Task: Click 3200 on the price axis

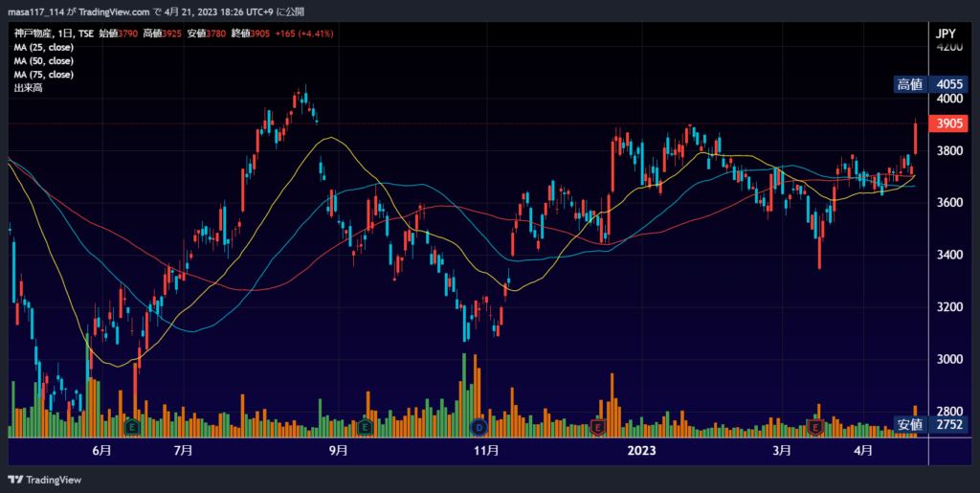Action: tap(949, 306)
